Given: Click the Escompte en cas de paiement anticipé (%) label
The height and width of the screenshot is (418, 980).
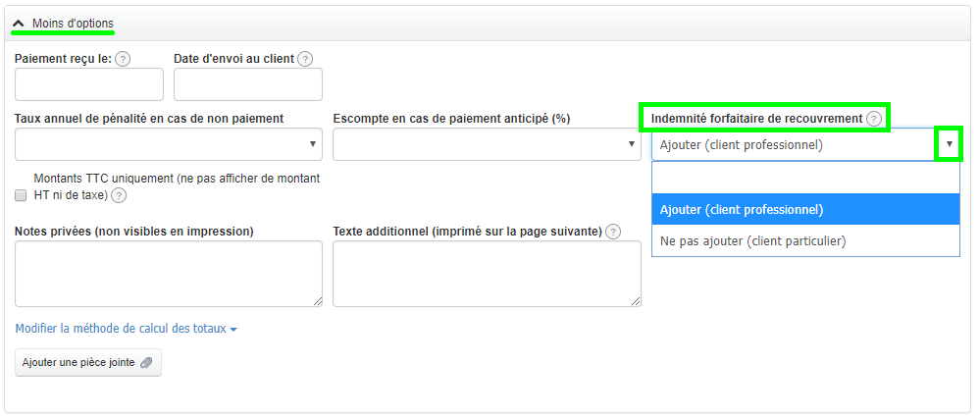Looking at the screenshot, I should click(x=452, y=119).
